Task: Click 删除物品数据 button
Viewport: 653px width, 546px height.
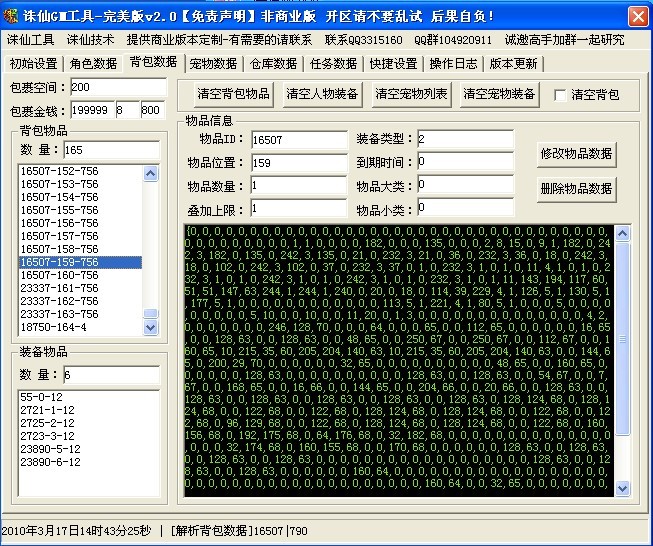Action: coord(576,188)
